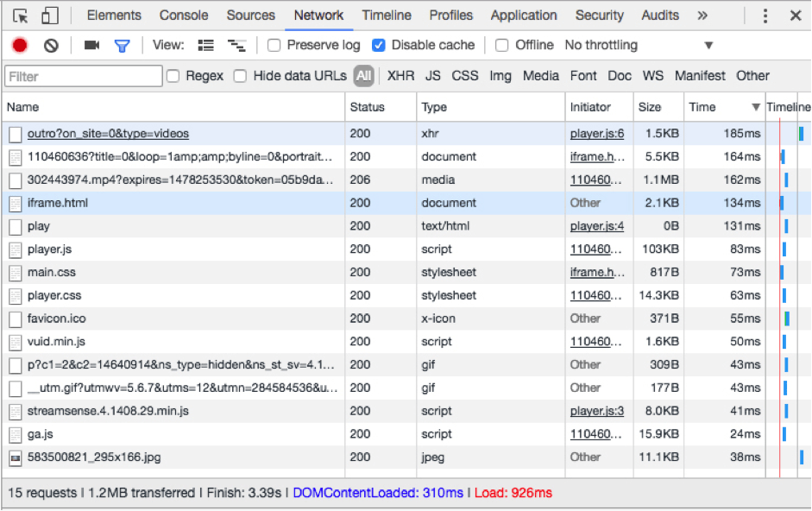
Task: Expand the hidden tabs chevron
Action: 702,16
